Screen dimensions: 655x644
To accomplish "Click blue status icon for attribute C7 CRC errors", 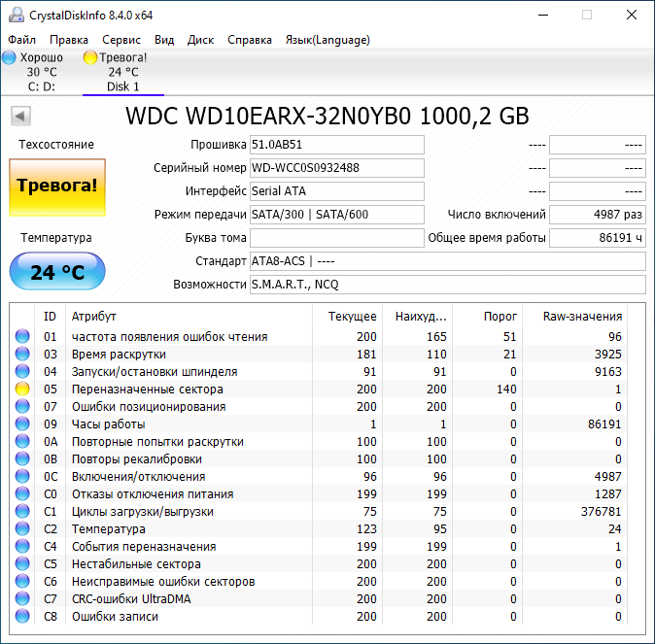I will pyautogui.click(x=22, y=599).
